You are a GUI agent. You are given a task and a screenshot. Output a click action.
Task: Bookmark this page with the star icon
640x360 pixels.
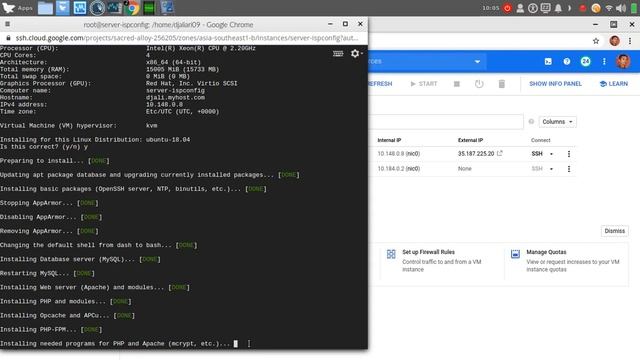click(x=596, y=41)
